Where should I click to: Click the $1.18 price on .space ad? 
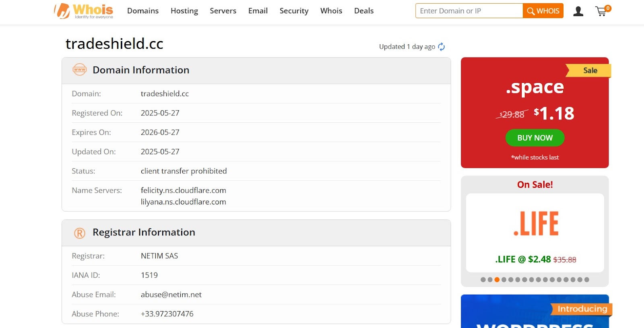(x=554, y=113)
